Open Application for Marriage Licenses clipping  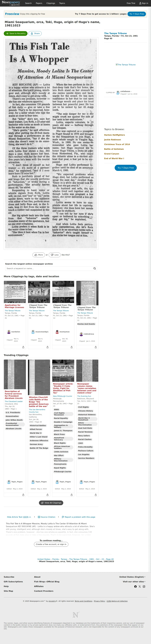pyautogui.click(x=14, y=306)
